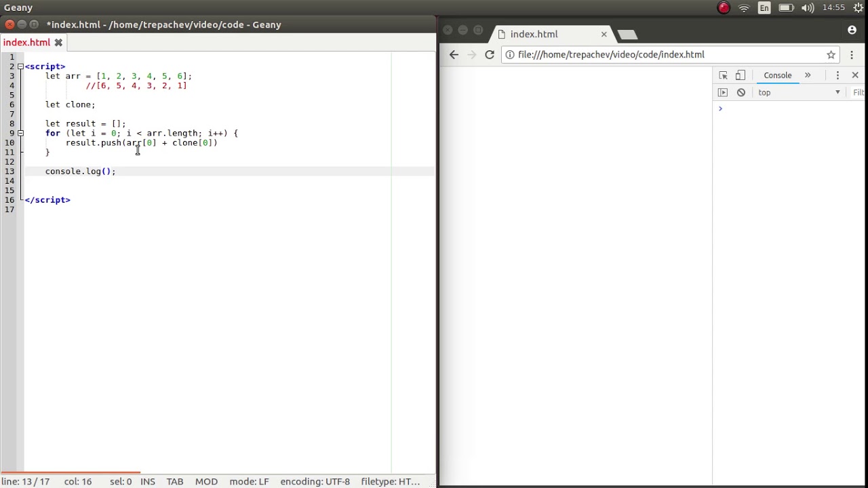Image resolution: width=868 pixels, height=488 pixels.
Task: Click the console filter field
Action: coord(859,92)
